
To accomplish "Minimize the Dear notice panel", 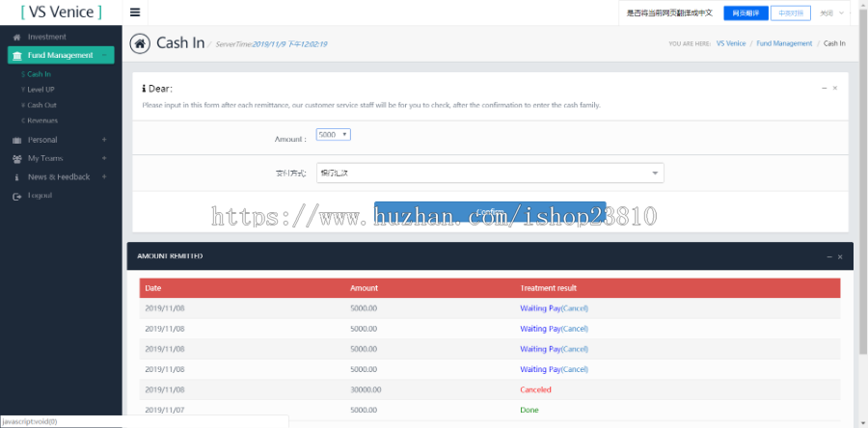I will coord(825,88).
